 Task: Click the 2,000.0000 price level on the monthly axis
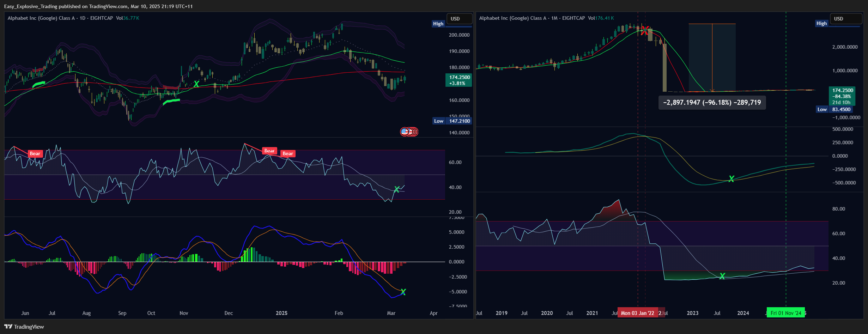click(845, 47)
